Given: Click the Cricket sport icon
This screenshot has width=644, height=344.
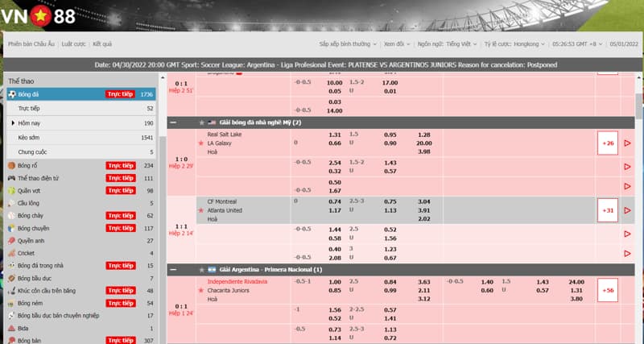Looking at the screenshot, I should [x=11, y=253].
